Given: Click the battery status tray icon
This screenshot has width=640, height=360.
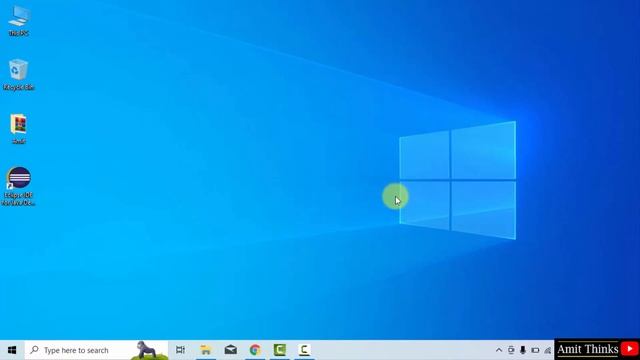Looking at the screenshot, I should coord(535,350).
